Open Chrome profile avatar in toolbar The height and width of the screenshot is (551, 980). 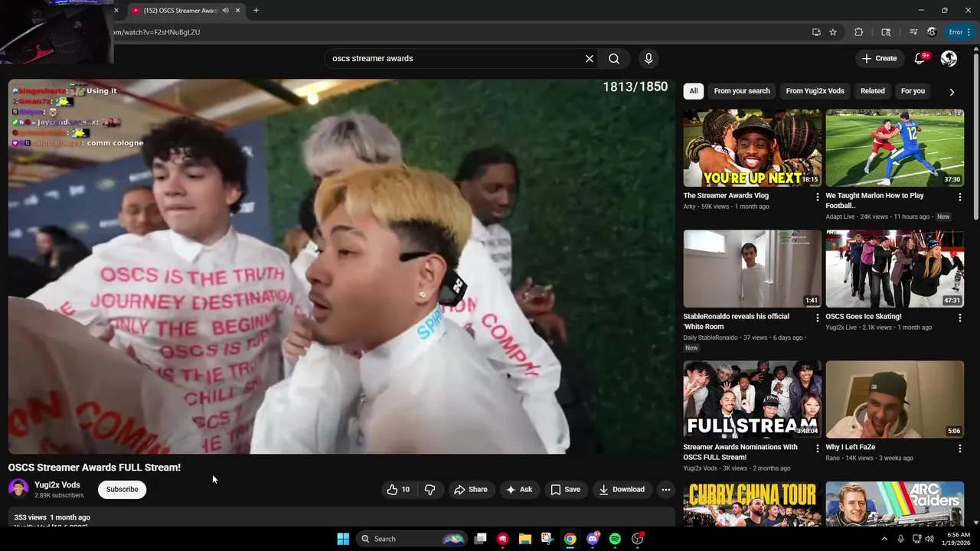click(x=932, y=32)
